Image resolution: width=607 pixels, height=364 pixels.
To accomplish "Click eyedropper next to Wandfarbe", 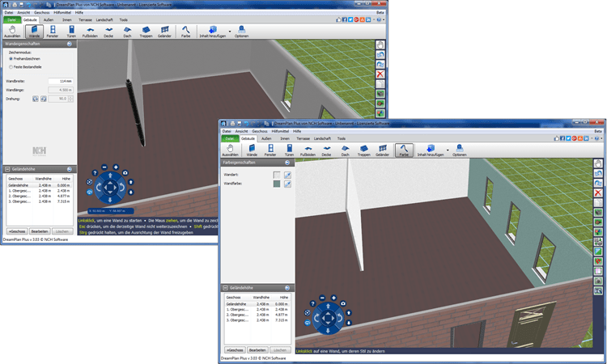I will (287, 184).
